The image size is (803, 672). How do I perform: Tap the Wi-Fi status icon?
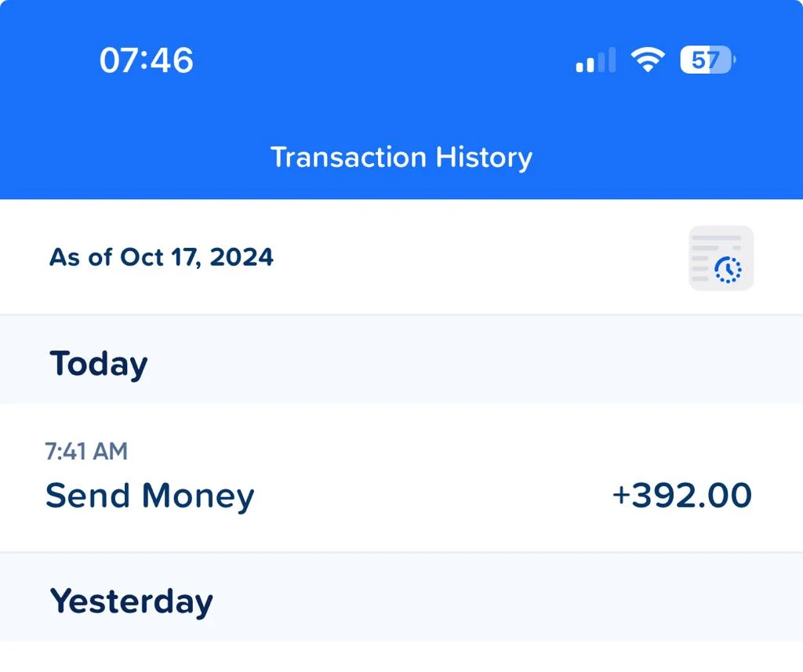[648, 60]
